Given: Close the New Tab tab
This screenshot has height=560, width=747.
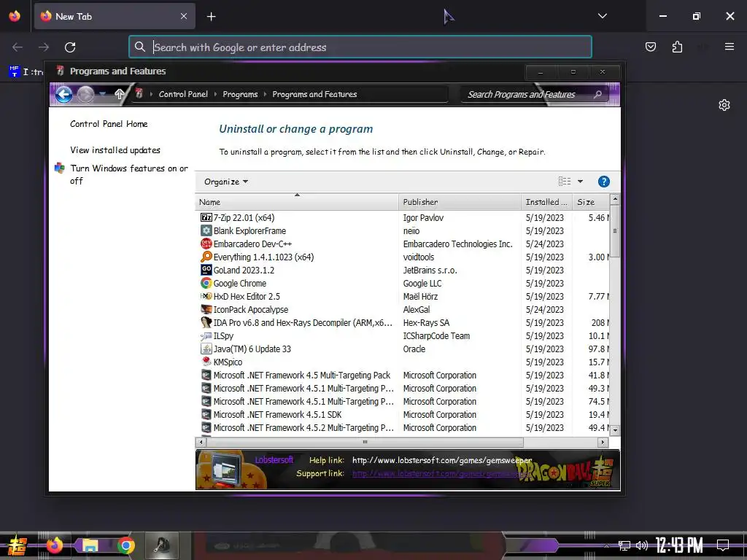Looking at the screenshot, I should pyautogui.click(x=183, y=16).
